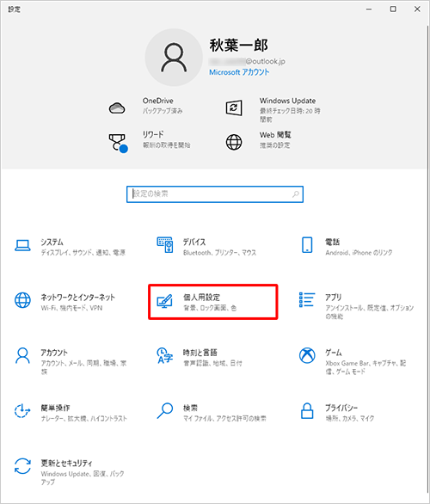Click the OneDrive cloud icon
This screenshot has width=430, height=504.
[x=117, y=108]
